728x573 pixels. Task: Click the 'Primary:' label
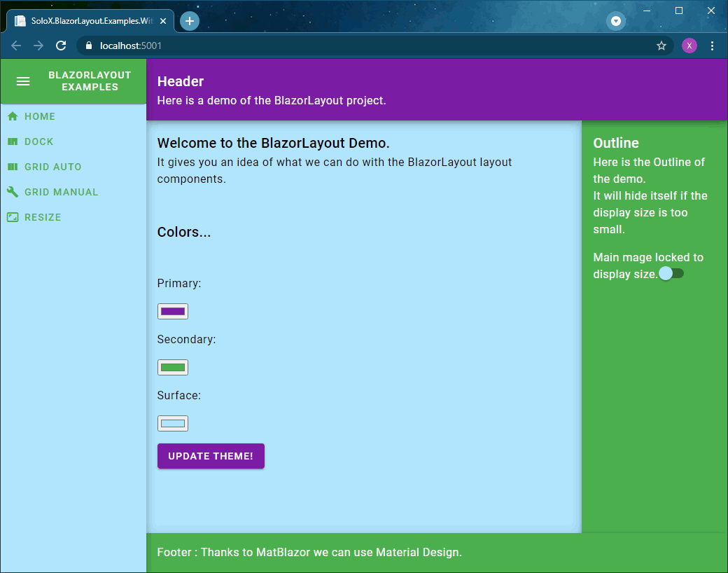click(x=179, y=284)
